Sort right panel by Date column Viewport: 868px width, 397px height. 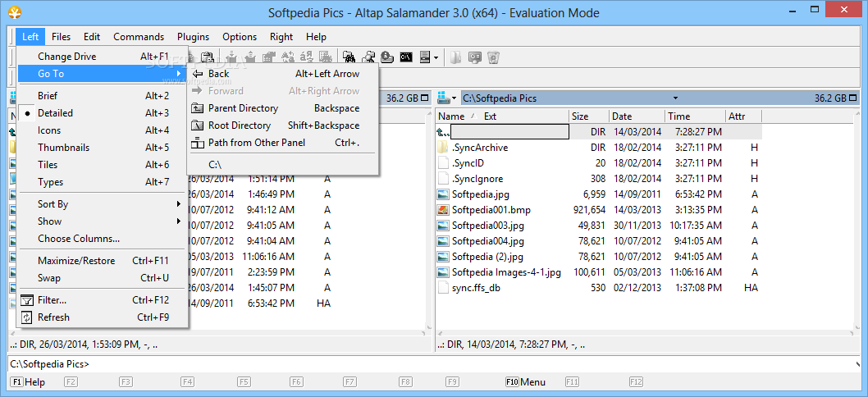tap(637, 116)
